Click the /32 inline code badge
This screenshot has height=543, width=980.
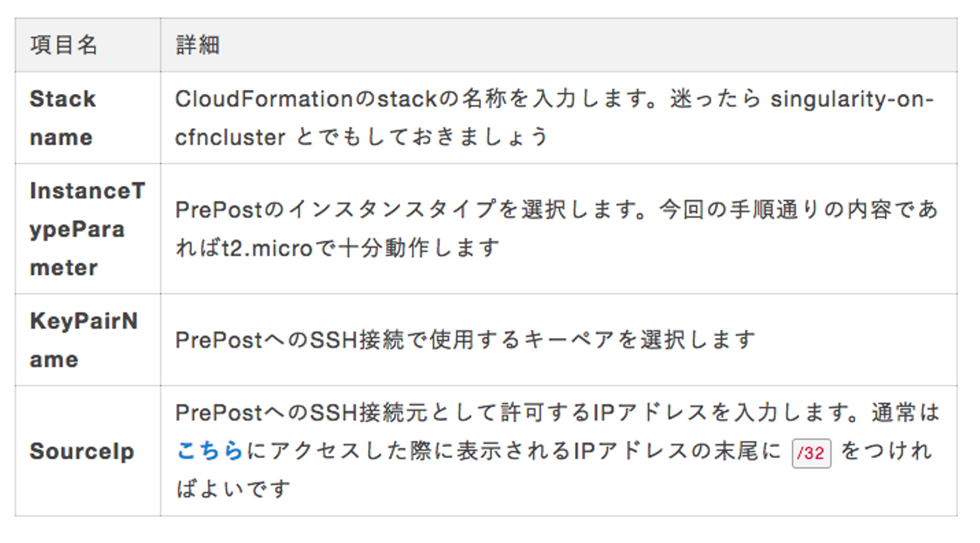pos(811,453)
